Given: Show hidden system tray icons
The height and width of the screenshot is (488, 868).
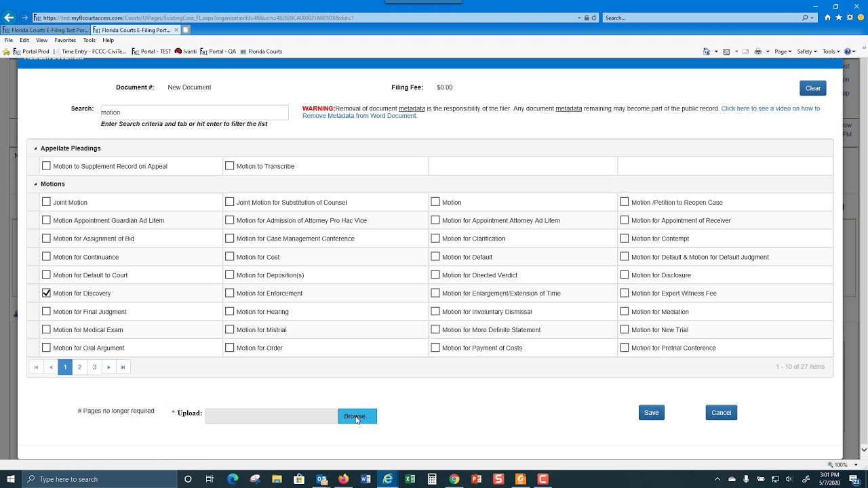Looking at the screenshot, I should coord(717,479).
